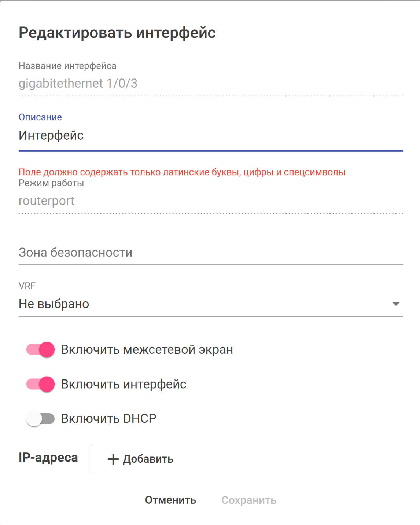Click the interface name field 'gigabitethernet 1/0/3'
The width and height of the screenshot is (420, 525).
[x=211, y=84]
